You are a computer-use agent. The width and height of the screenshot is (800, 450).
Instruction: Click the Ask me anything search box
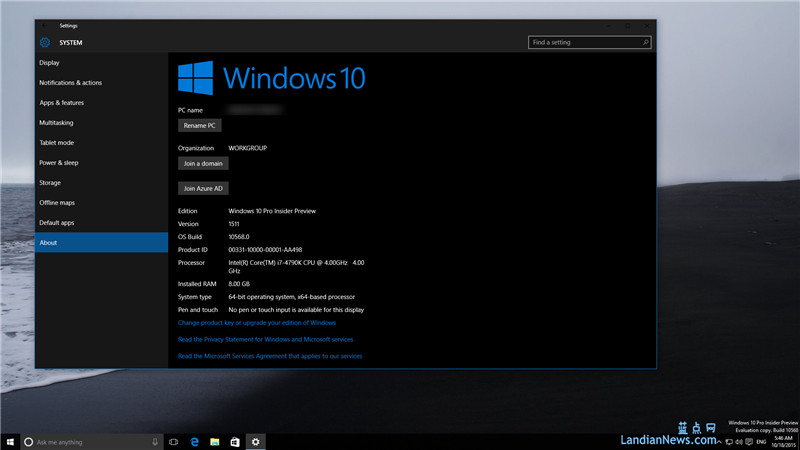tap(92, 442)
